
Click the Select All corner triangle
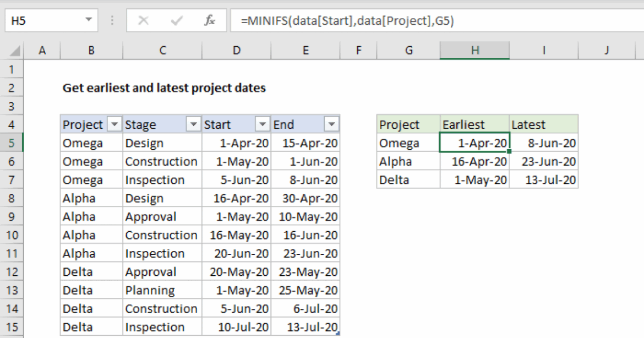pyautogui.click(x=15, y=51)
